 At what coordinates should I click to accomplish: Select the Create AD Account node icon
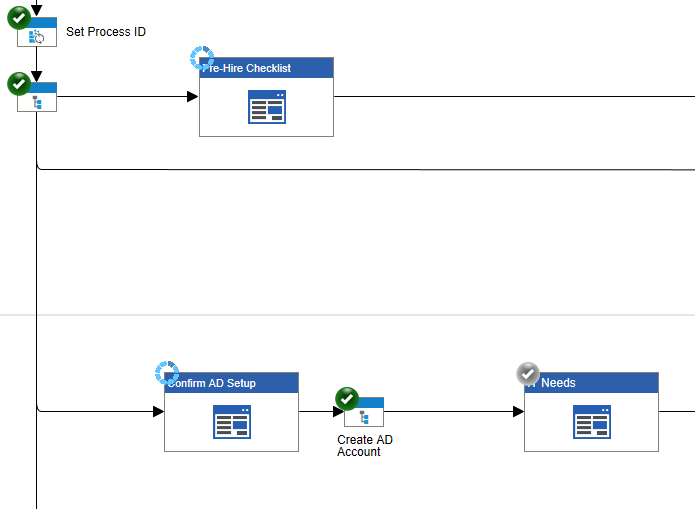(364, 415)
